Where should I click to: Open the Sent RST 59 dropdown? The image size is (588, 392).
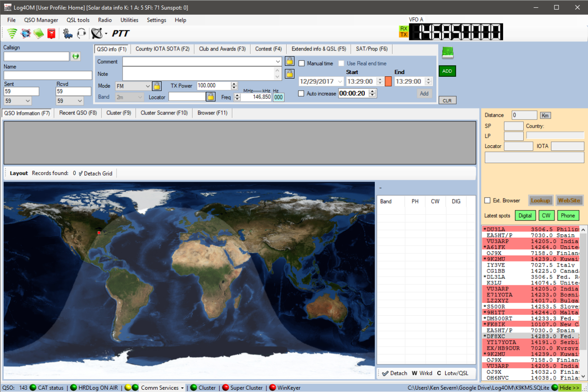(28, 101)
